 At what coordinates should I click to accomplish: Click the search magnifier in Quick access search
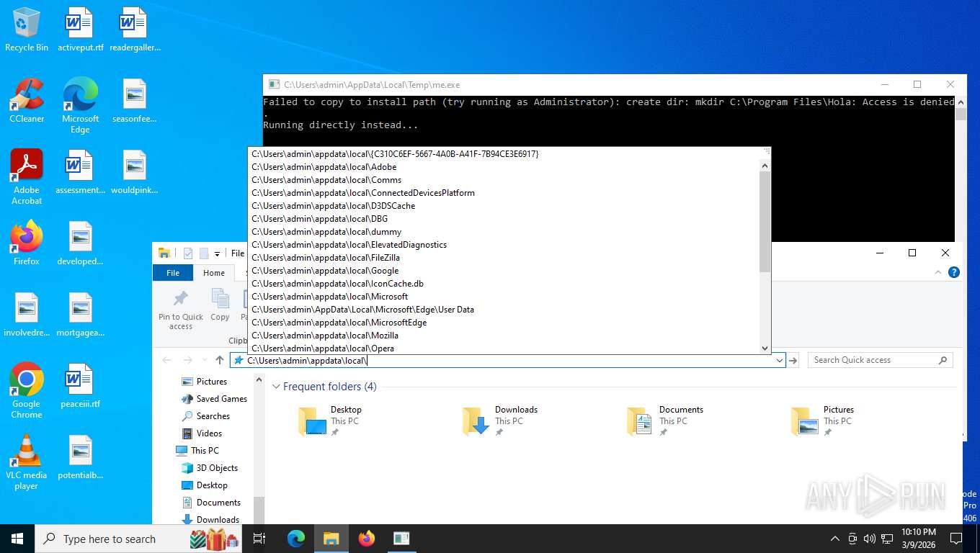pyautogui.click(x=943, y=360)
